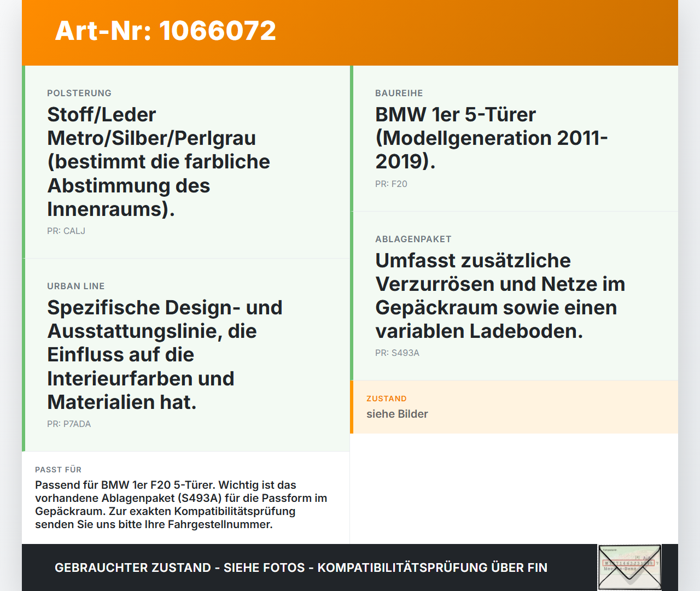Click the dark footer banner text

click(301, 567)
